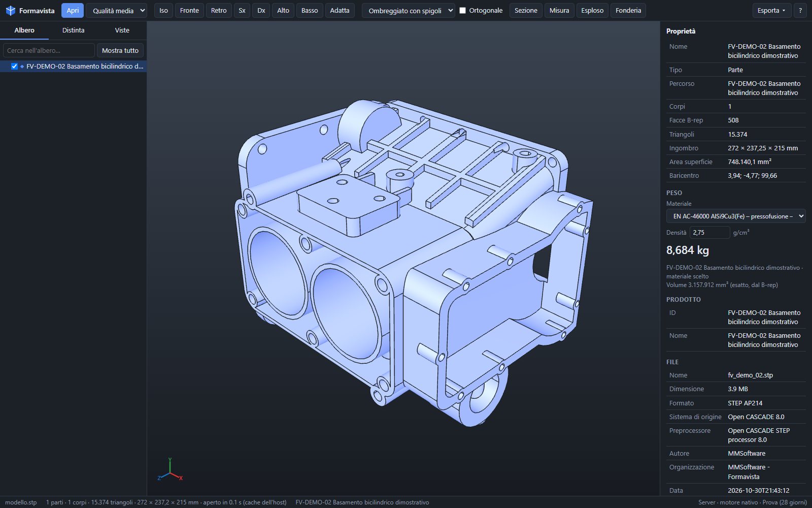Click the engine block 3D model

(x=414, y=263)
